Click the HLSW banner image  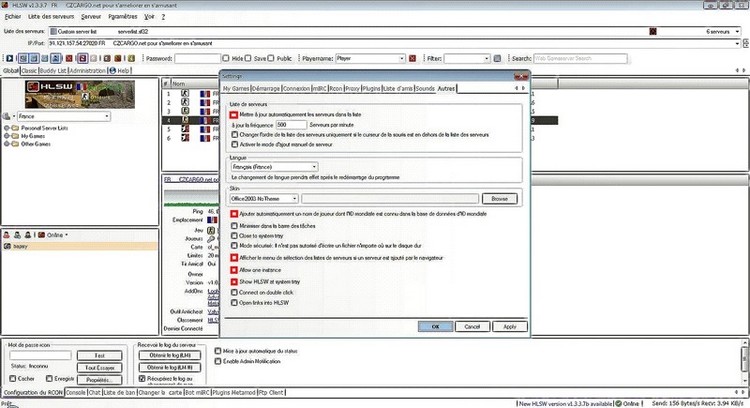point(80,94)
